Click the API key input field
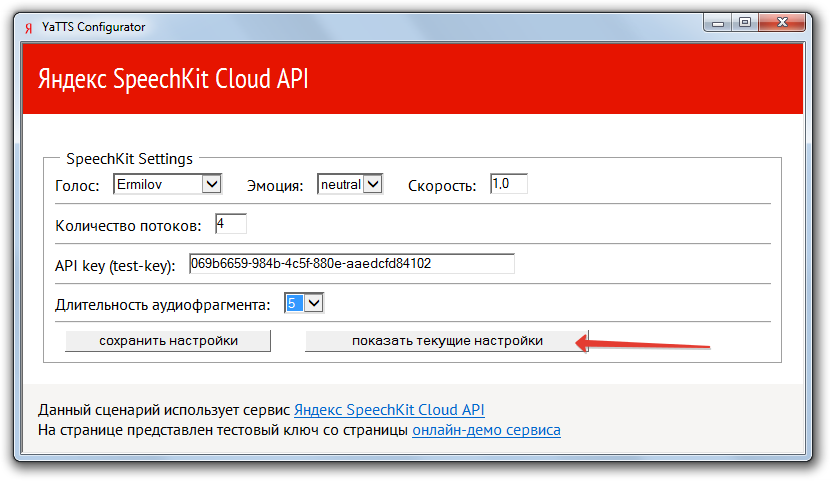Screen dimensions: 831x481 coord(351,263)
